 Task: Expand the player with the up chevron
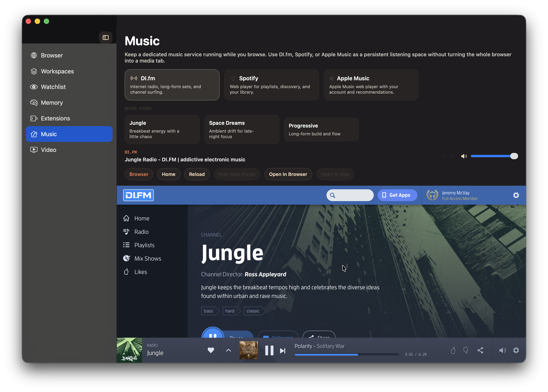point(228,350)
